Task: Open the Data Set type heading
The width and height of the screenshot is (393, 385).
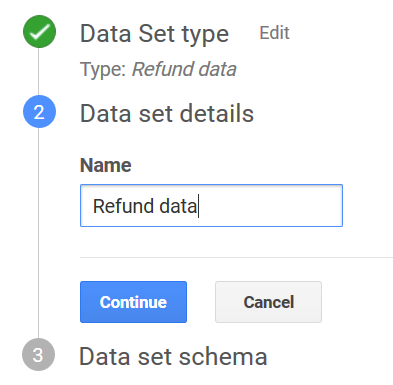Action: [154, 34]
